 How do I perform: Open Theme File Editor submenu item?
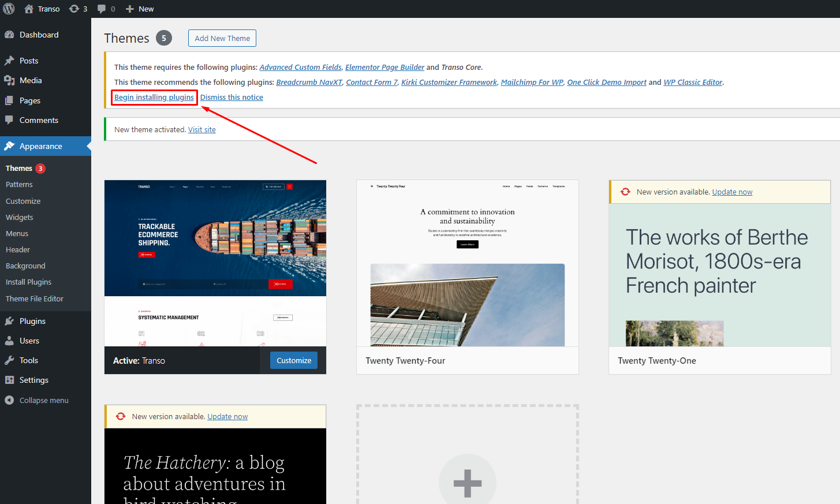point(35,298)
